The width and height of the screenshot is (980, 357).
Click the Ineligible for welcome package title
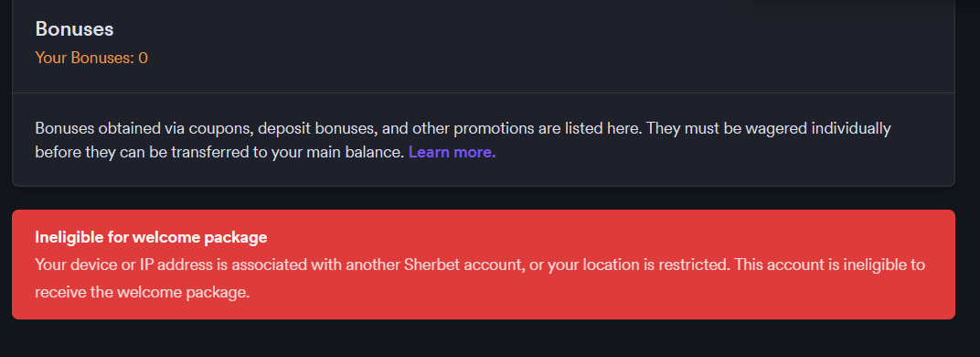(x=151, y=237)
